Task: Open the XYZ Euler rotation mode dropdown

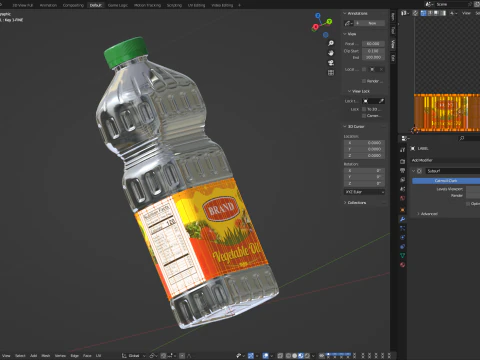Action: pyautogui.click(x=365, y=192)
